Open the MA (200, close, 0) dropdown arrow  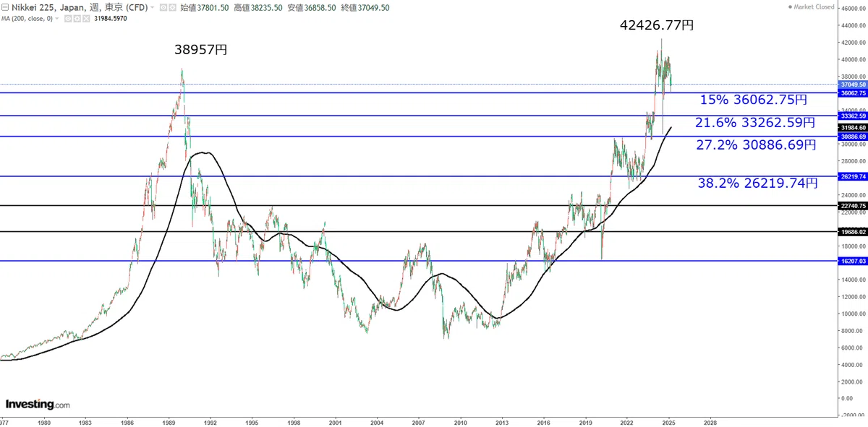click(x=56, y=18)
